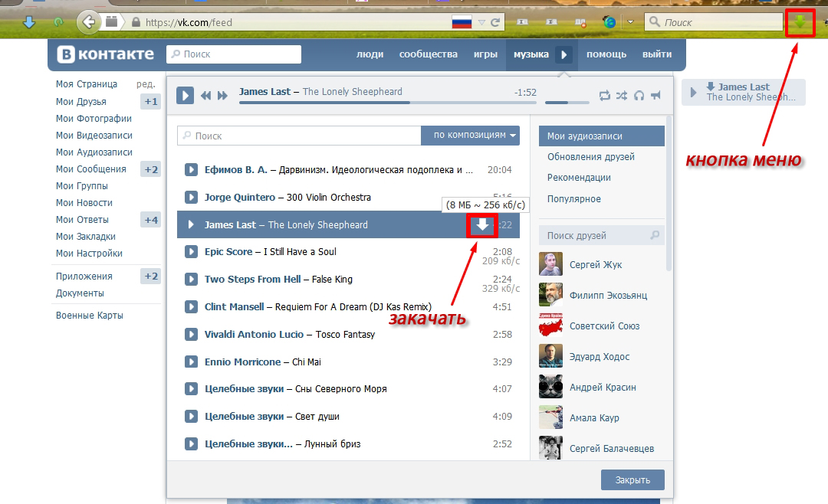Screen dimensions: 828x504
Task: Click the VK header Поиск field
Action: (x=234, y=54)
